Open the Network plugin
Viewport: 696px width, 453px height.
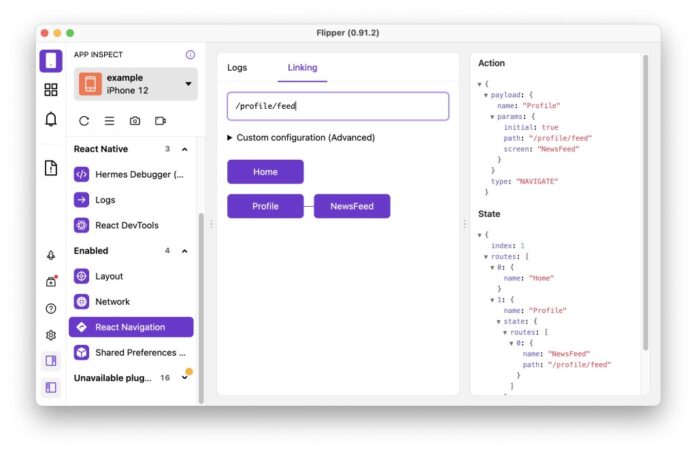coord(131,302)
